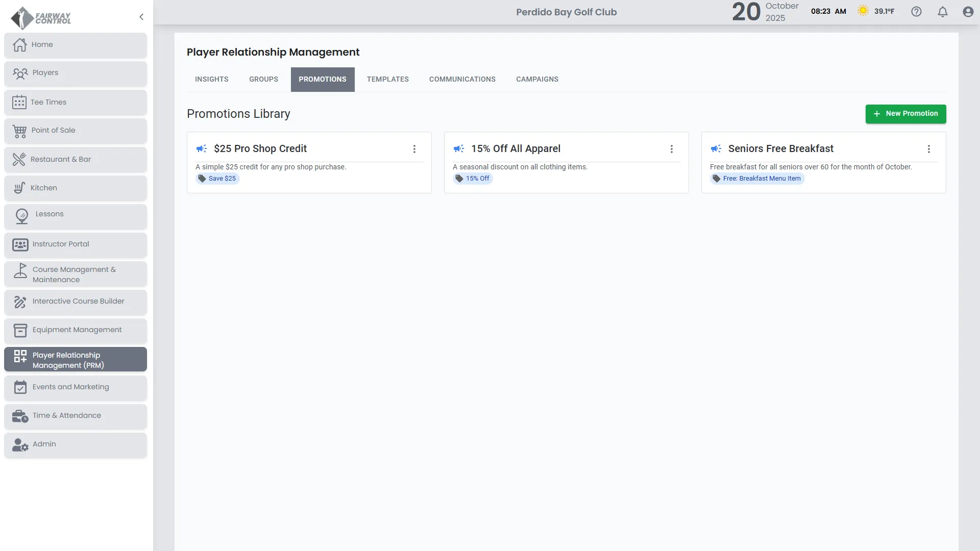Click the Point of Sale cart icon
Screen dimensions: 980x551
[x=19, y=131]
